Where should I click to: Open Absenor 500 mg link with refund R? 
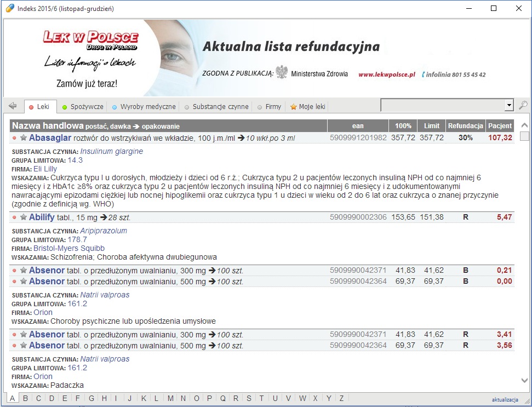pyautogui.click(x=47, y=345)
